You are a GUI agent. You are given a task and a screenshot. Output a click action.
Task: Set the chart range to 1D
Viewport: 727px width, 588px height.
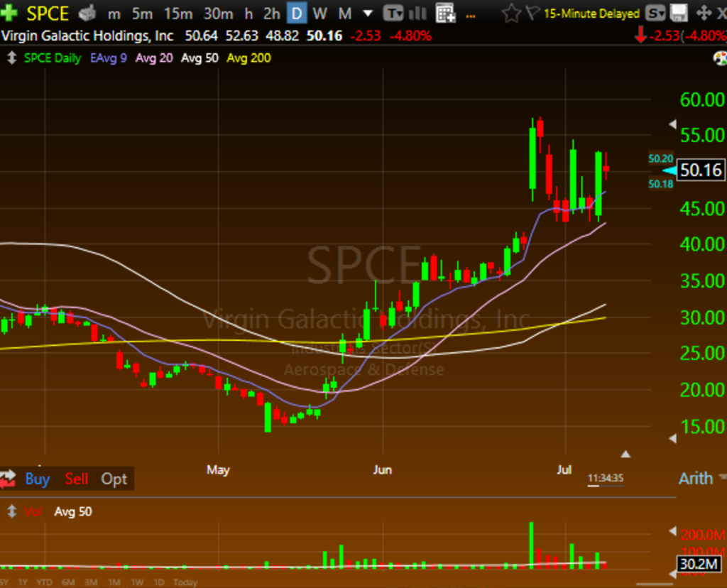click(159, 582)
